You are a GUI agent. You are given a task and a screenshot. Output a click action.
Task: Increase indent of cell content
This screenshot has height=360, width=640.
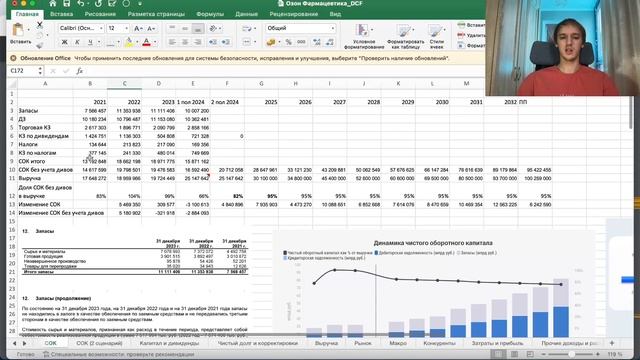point(225,42)
